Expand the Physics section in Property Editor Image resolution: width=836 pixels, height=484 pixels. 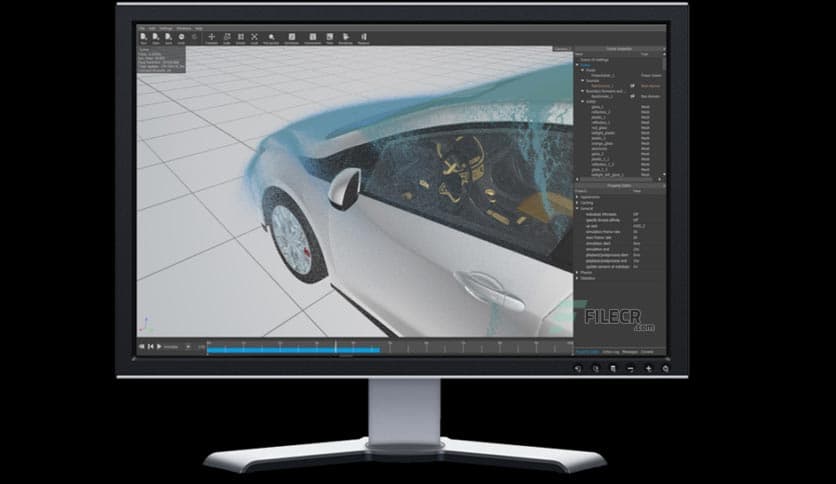(x=577, y=272)
